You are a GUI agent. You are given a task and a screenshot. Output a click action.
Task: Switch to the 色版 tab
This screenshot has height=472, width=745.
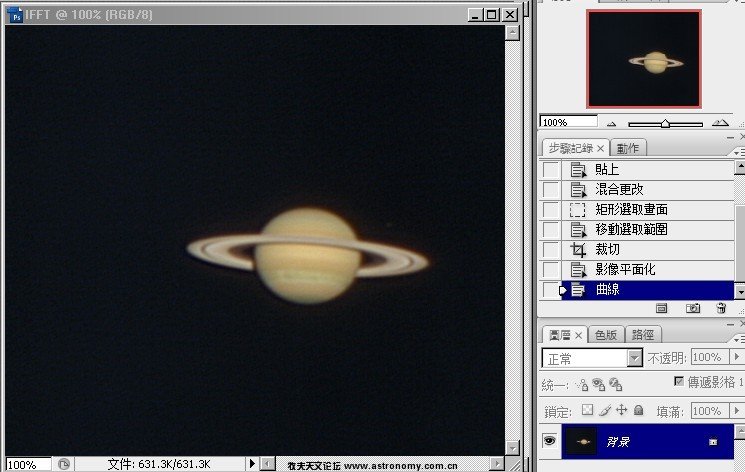[606, 335]
